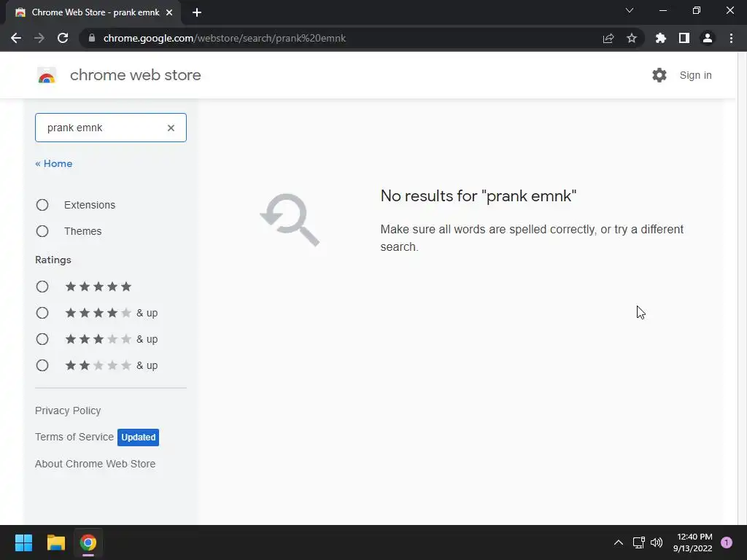
Task: Click the chrome web store title
Action: 135,75
